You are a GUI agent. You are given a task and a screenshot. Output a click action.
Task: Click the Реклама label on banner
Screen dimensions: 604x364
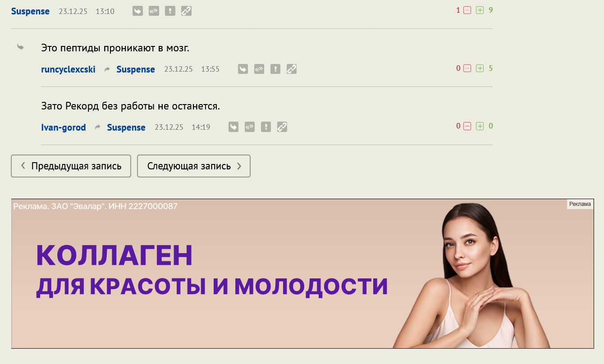[x=580, y=204]
